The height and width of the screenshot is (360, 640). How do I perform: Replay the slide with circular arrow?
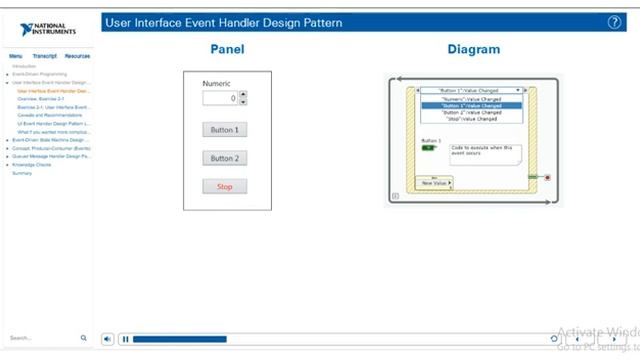(x=554, y=339)
